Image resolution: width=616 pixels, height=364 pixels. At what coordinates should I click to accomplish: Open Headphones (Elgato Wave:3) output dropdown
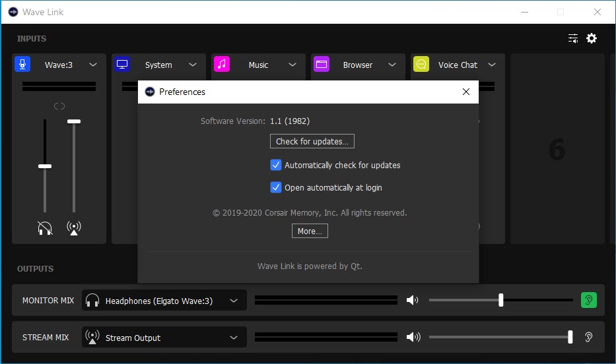click(164, 301)
